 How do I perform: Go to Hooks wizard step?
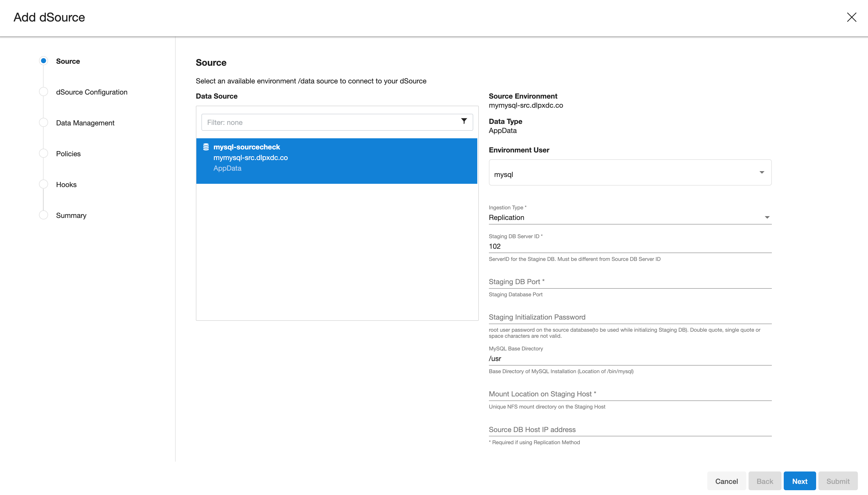tap(66, 185)
